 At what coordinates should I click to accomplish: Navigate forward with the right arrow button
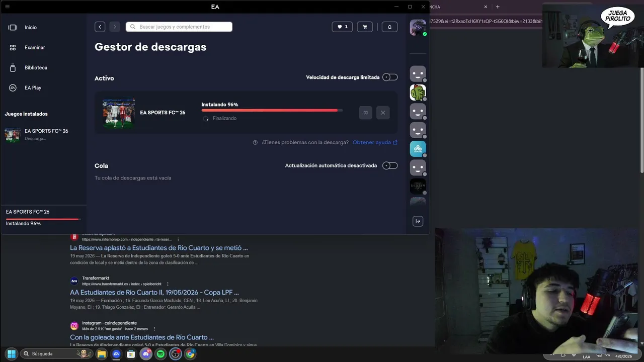coord(115,27)
